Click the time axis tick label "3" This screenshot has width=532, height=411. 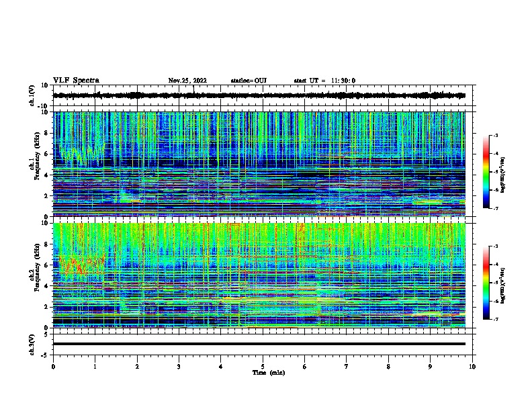[179, 367]
